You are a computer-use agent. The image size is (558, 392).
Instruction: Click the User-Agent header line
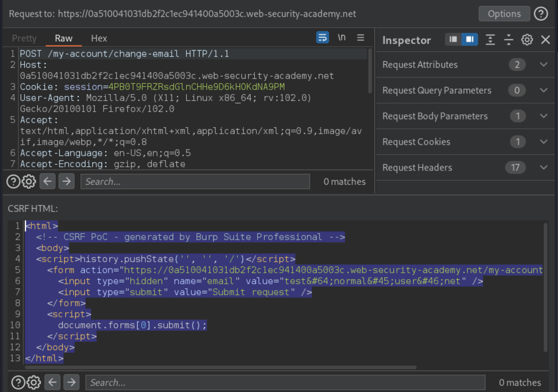coord(166,103)
